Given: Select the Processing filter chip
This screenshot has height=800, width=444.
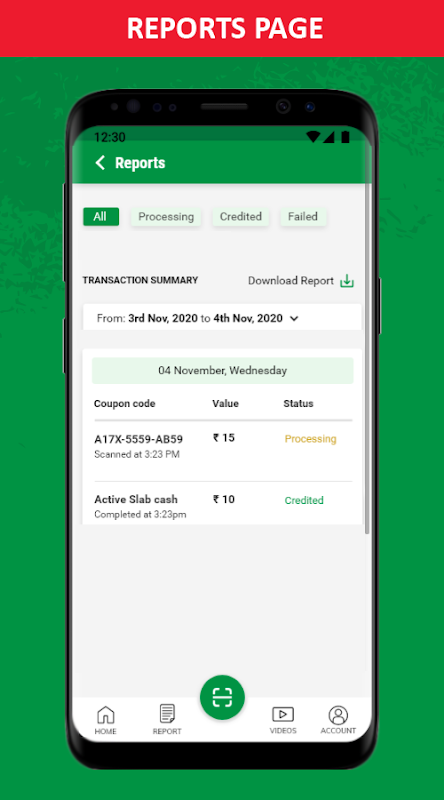Looking at the screenshot, I should click(166, 216).
